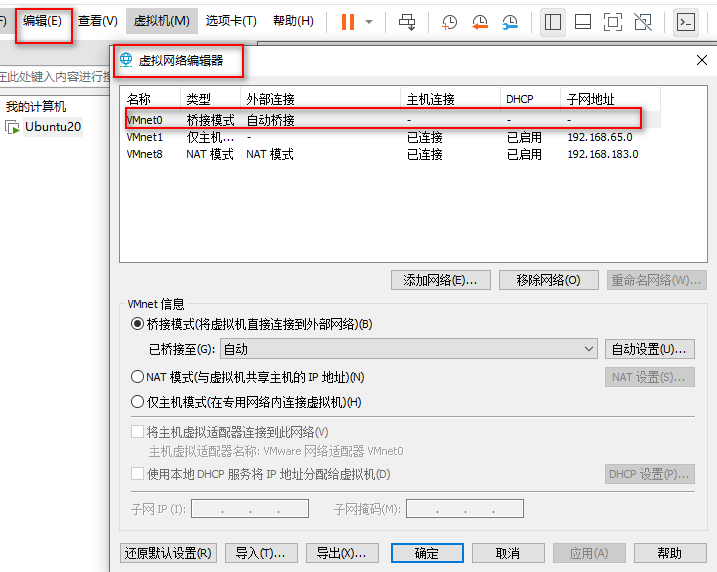
Task: Open the 帮助(H) menu
Action: 293,21
